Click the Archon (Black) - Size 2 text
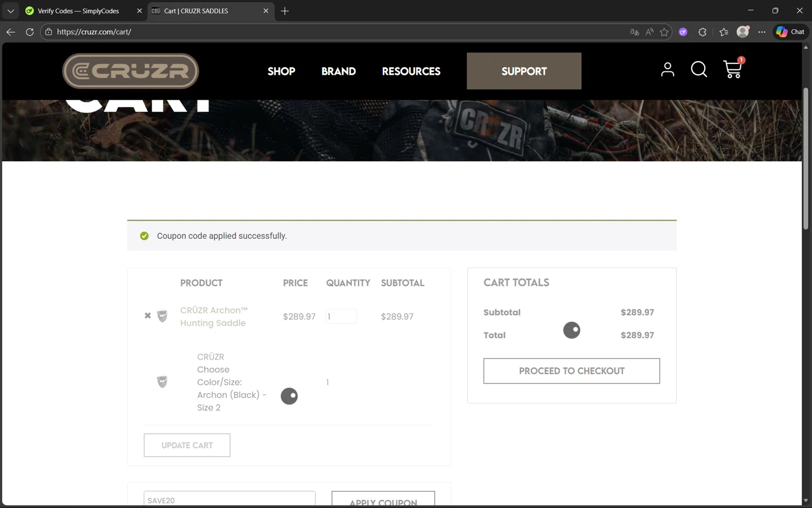812x508 pixels. (232, 401)
